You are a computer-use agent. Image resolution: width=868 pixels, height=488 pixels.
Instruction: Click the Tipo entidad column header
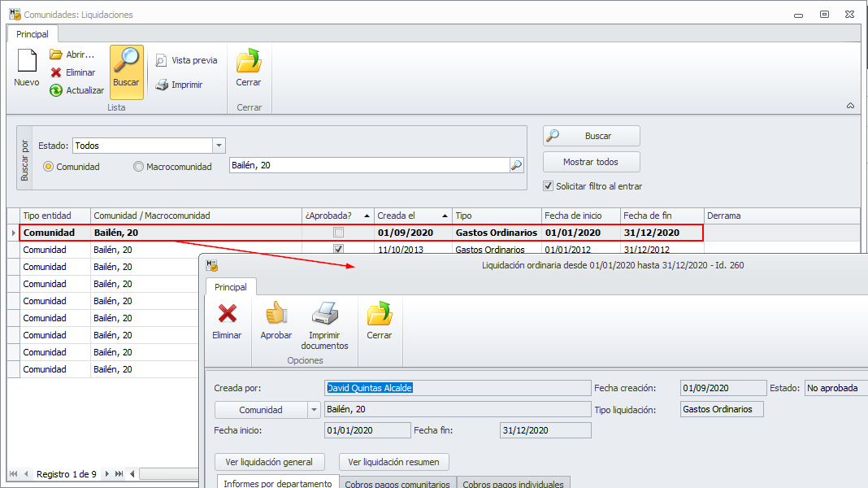coord(54,216)
